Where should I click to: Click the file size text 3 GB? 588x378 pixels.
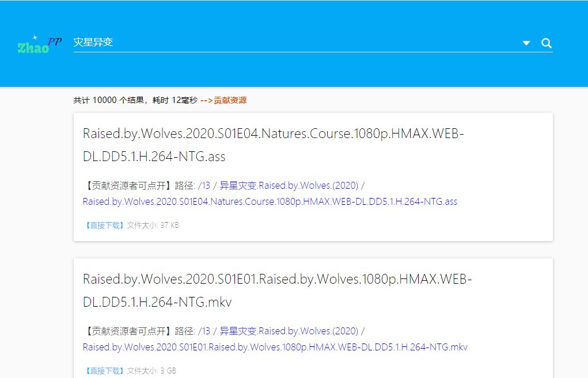167,371
